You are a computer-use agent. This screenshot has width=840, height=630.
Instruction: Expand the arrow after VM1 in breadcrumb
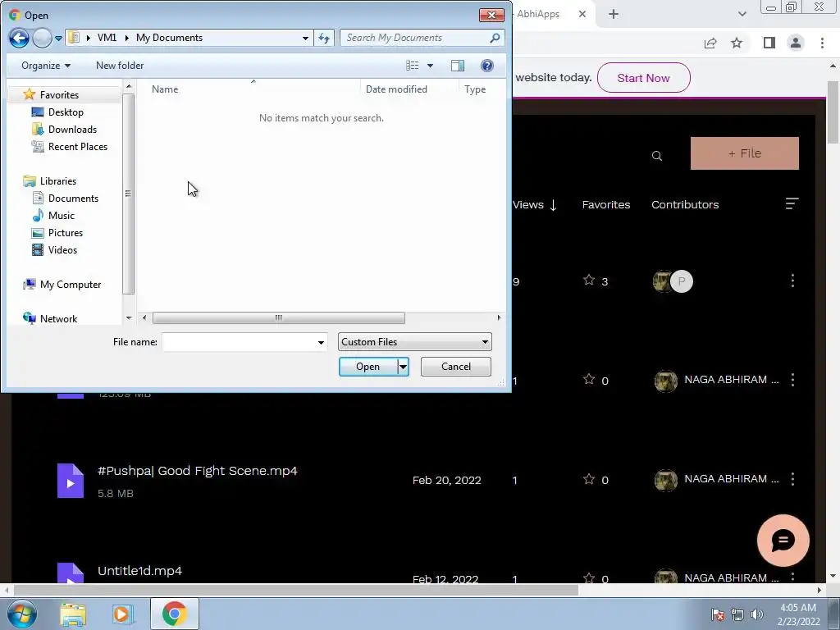(x=127, y=38)
